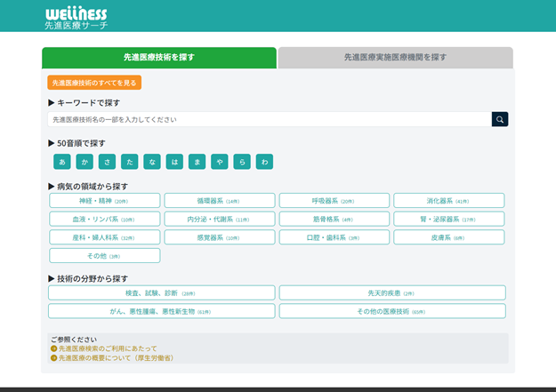
Task: Select the や kana index button
Action: click(x=220, y=162)
